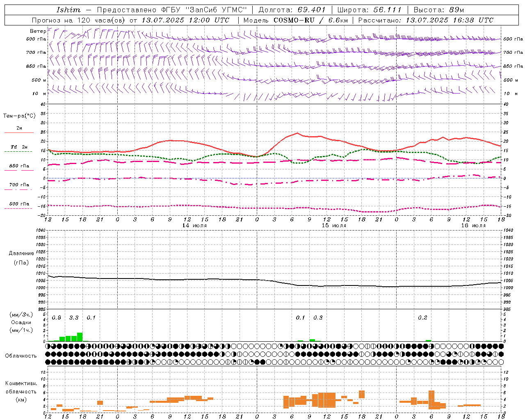Click the 0.9 precipitation amount value

point(57,318)
